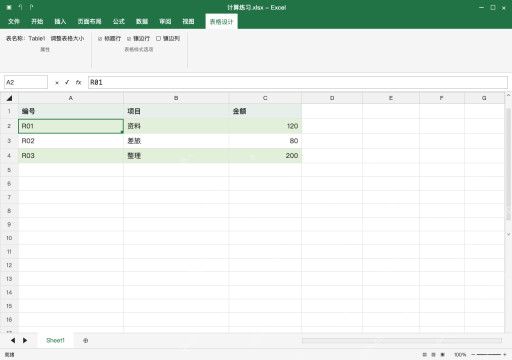Click the formula bar containing R01
The width and height of the screenshot is (512, 360).
[298, 82]
